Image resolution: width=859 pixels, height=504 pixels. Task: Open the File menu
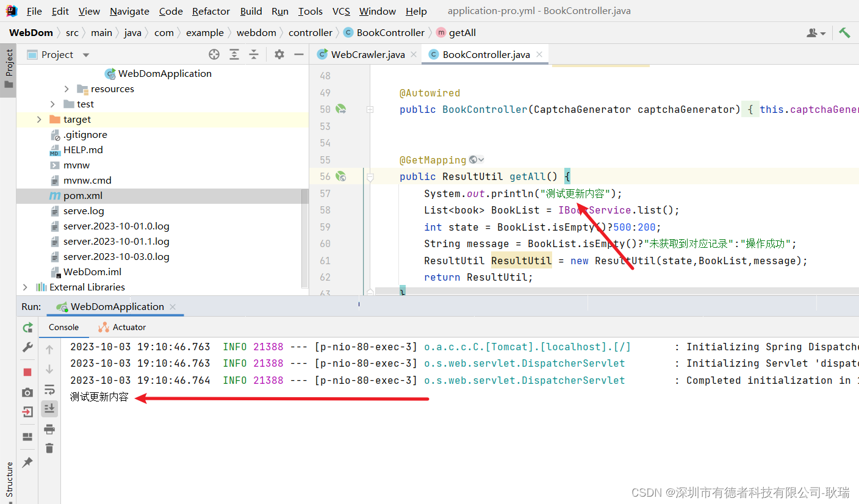(x=34, y=11)
